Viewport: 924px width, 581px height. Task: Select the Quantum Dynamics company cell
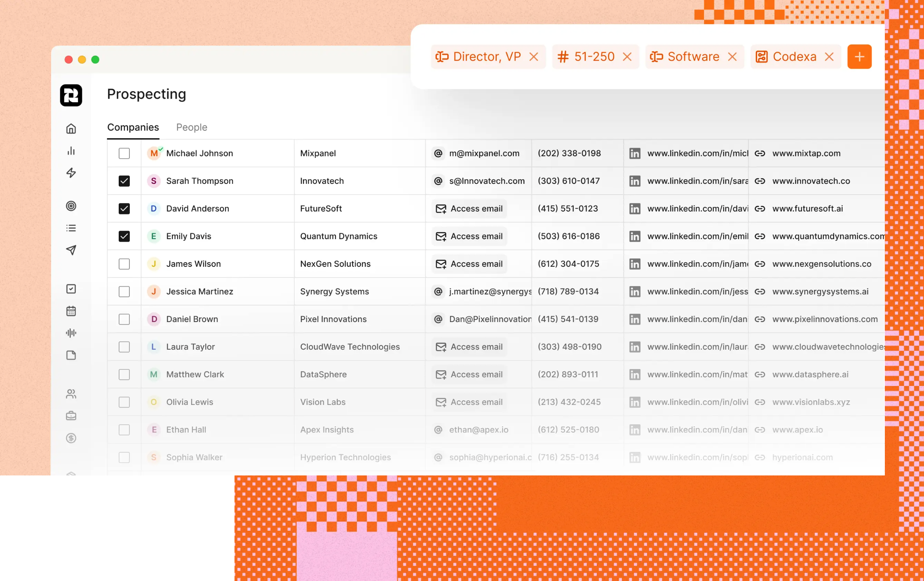(359, 236)
